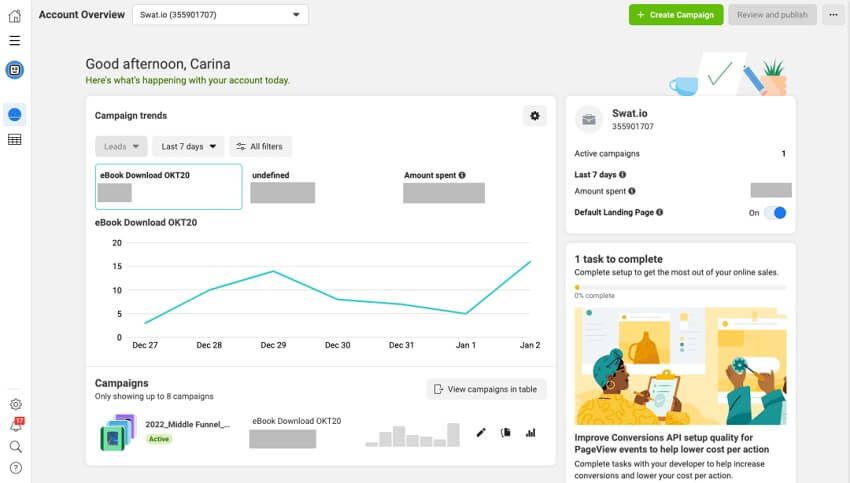Click the Campaign trends gear settings icon
This screenshot has width=850, height=483.
[x=535, y=117]
